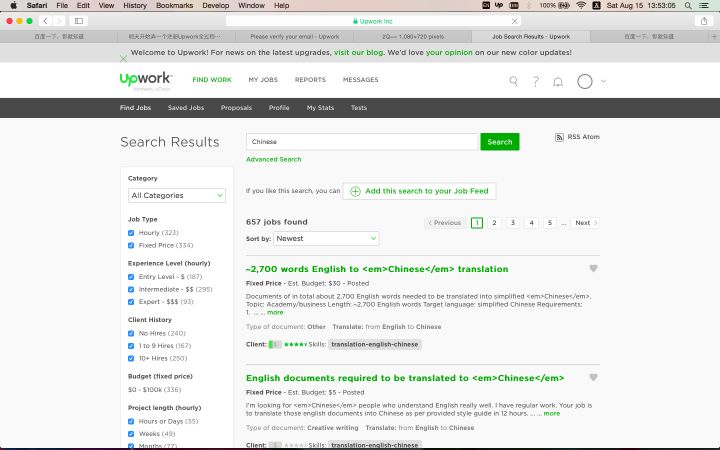The height and width of the screenshot is (450, 720).
Task: Click the plus icon for Job Feed
Action: pos(355,191)
